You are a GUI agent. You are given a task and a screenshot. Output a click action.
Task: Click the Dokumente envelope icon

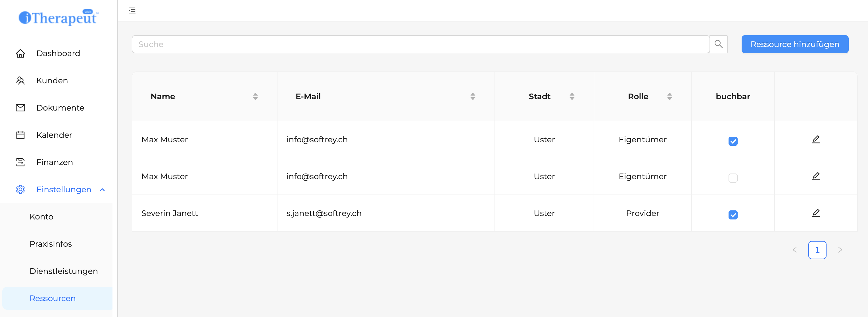click(20, 108)
